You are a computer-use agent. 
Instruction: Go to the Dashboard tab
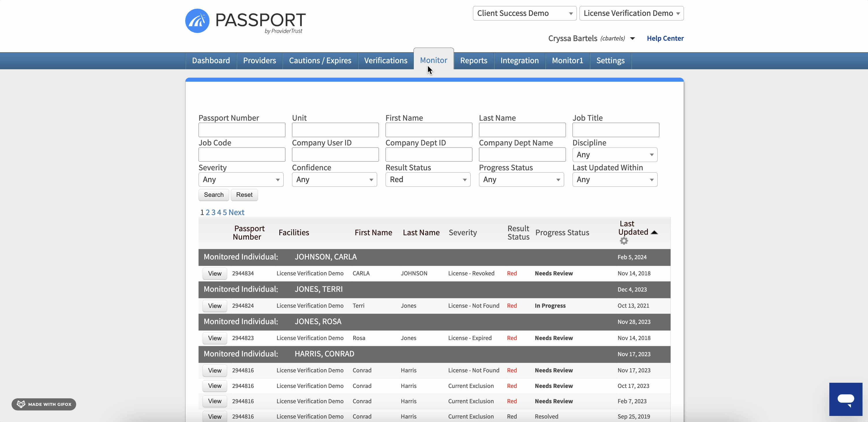tap(211, 61)
